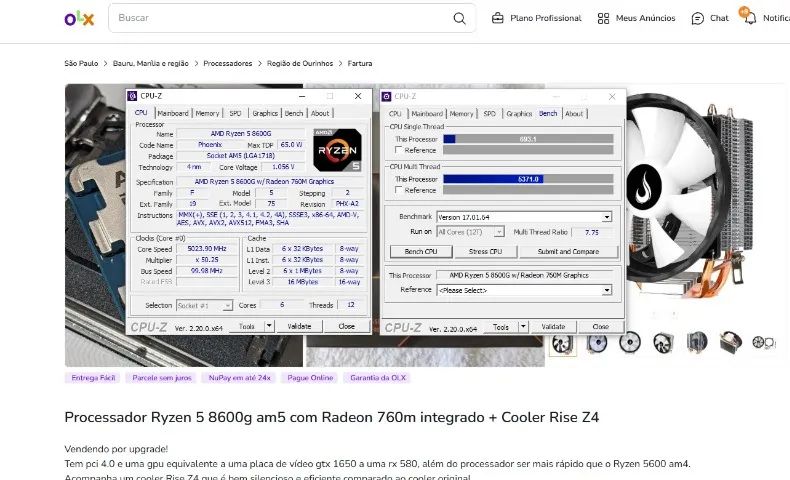Tick Reference checkbox under CPU Single Thread
This screenshot has width=790, height=480.
(399, 150)
